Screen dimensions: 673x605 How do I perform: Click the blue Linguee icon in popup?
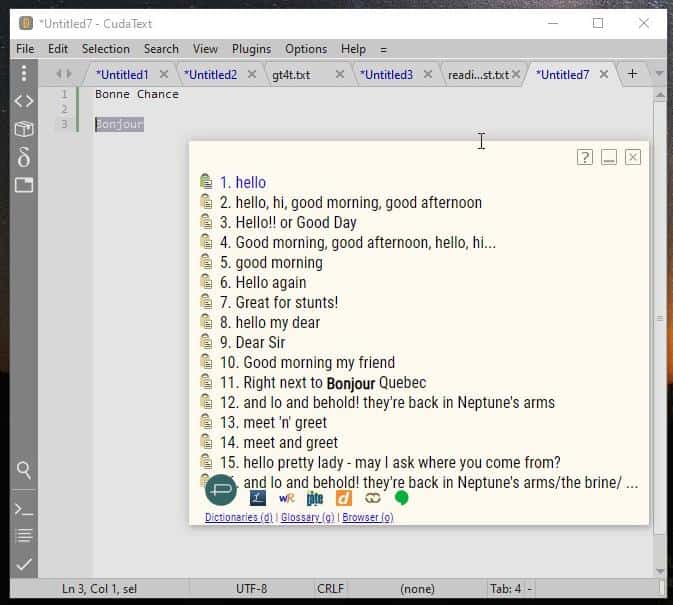pos(258,498)
